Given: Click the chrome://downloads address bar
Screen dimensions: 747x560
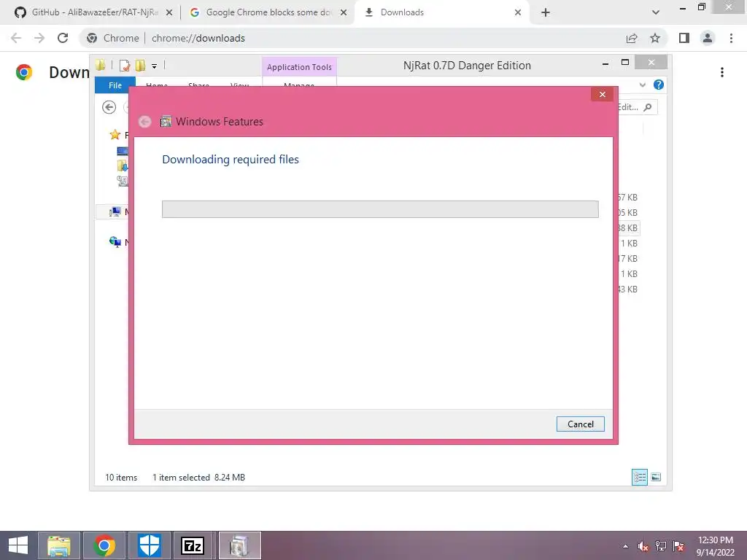Looking at the screenshot, I should pyautogui.click(x=352, y=38).
